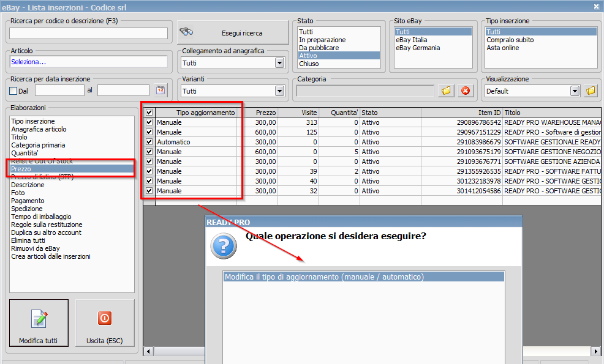The height and width of the screenshot is (364, 604).
Task: Select Titolo in the Elaborazioni list
Action: (x=72, y=137)
